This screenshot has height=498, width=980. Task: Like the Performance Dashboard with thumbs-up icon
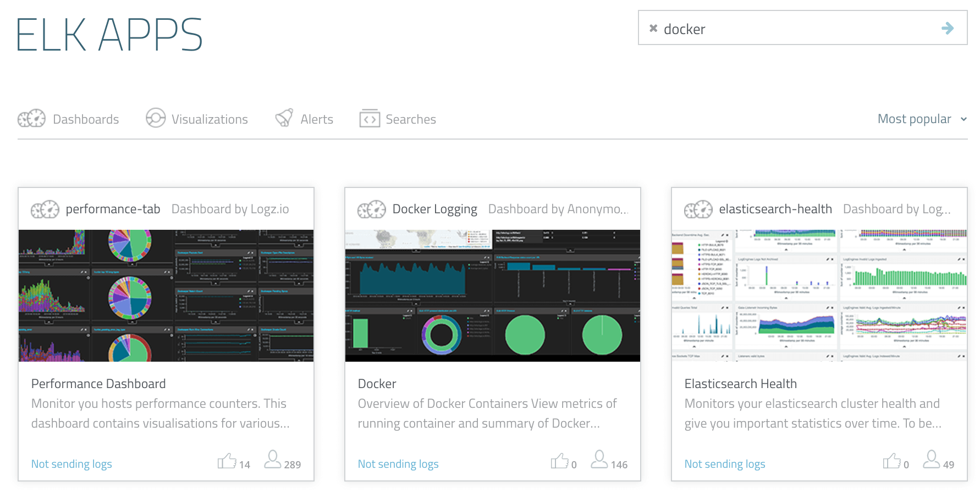pos(227,461)
